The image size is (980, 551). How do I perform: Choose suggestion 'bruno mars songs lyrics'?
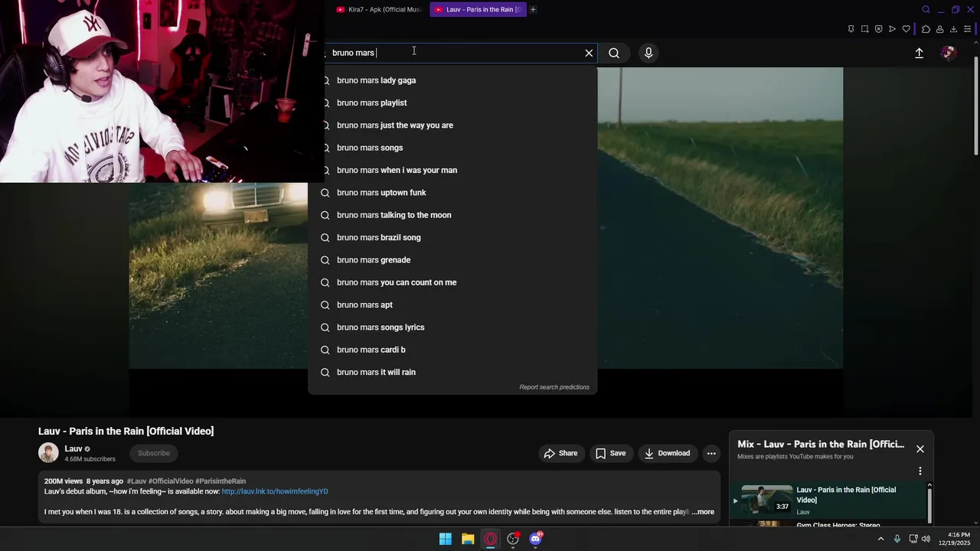[452, 328]
